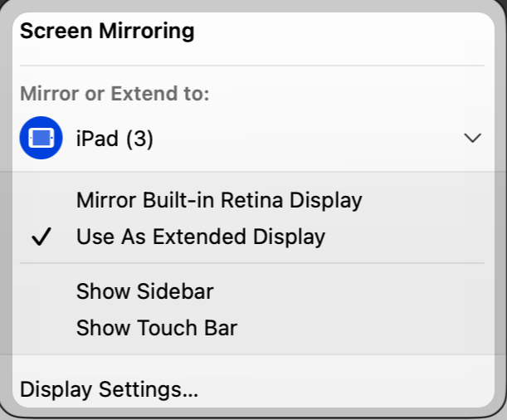
Task: Enable Show Touch Bar on the iPad
Action: (x=156, y=328)
